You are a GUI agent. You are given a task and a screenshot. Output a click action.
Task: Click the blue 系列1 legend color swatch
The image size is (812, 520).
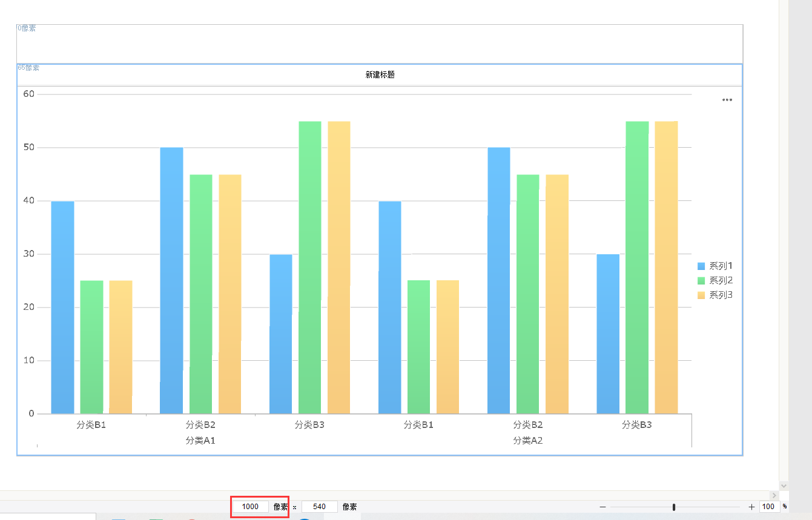coord(701,266)
